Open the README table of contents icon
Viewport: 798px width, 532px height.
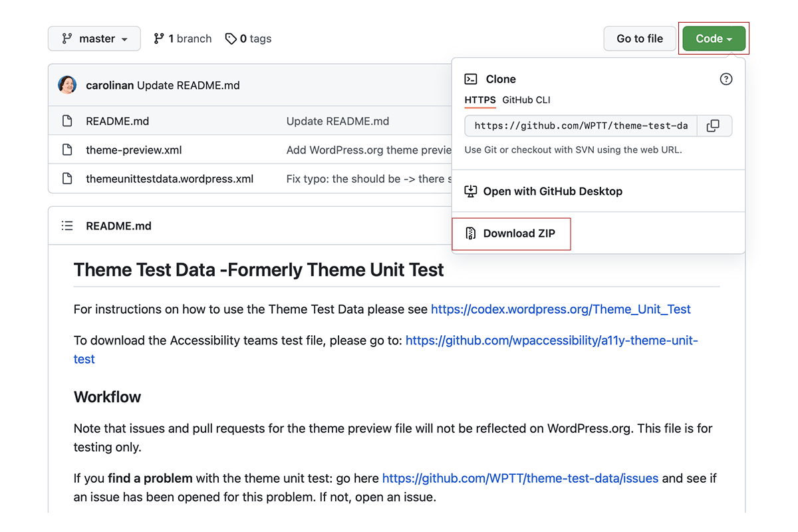click(x=67, y=226)
